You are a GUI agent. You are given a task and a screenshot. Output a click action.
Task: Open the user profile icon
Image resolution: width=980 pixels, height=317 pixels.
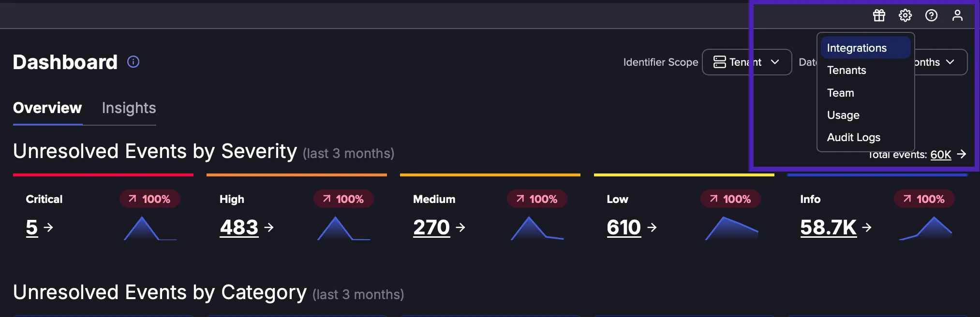tap(957, 15)
